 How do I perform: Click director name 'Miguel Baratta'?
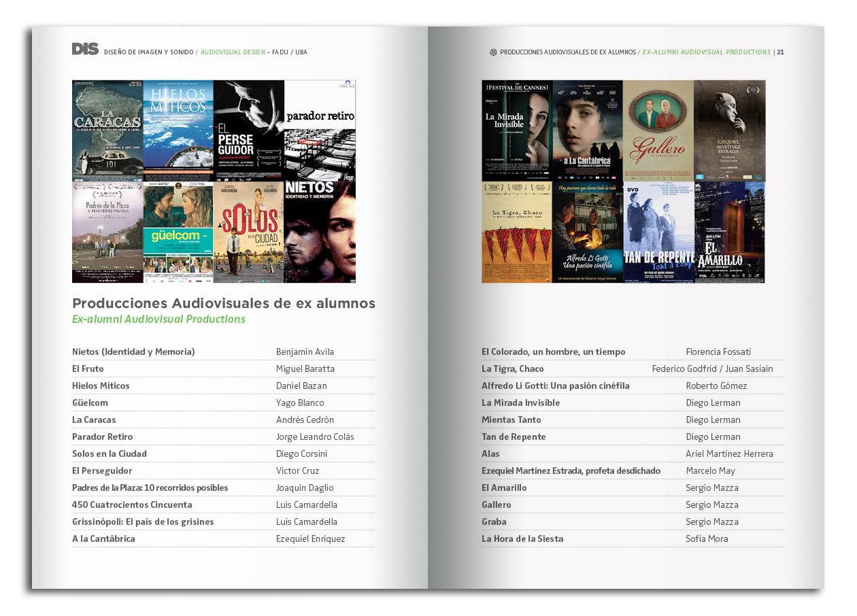305,369
